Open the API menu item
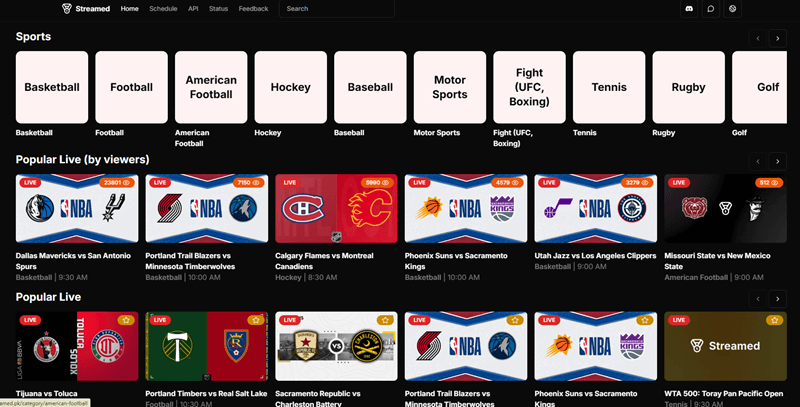 (x=193, y=9)
